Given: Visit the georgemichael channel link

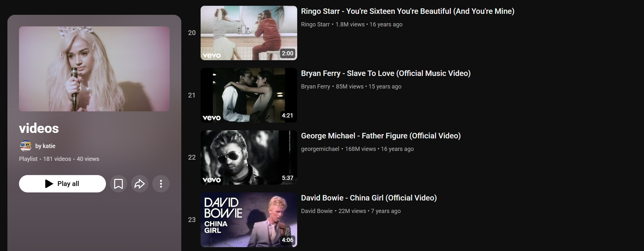Looking at the screenshot, I should coord(320,149).
